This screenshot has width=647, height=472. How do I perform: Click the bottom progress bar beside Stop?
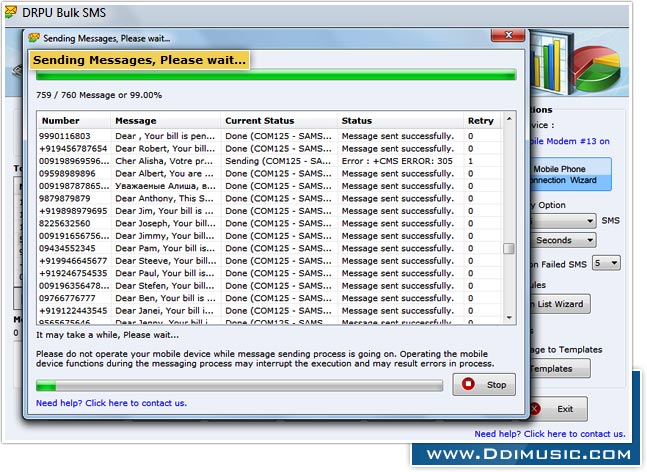click(x=239, y=386)
